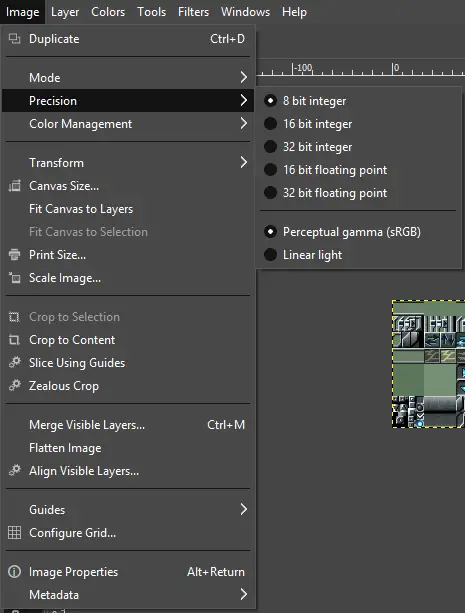Viewport: 465px width, 613px height.
Task: Open the Colors menu
Action: tap(108, 12)
